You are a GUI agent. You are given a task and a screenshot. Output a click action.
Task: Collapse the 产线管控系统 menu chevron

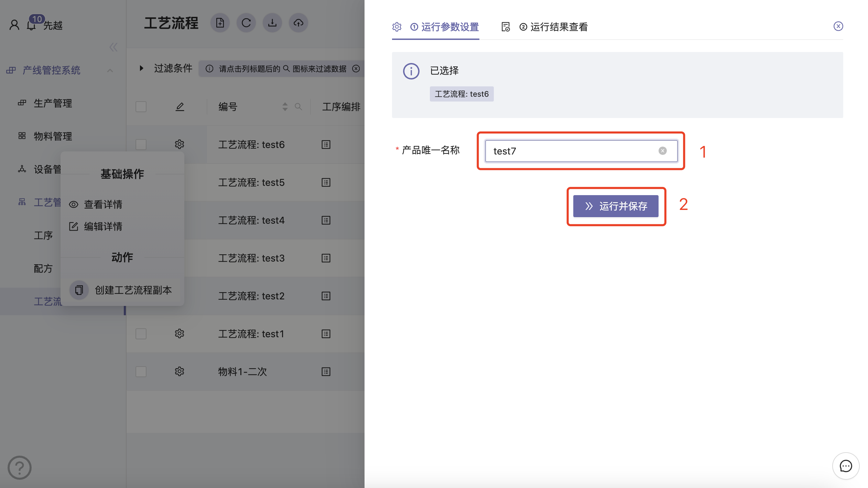pos(110,71)
